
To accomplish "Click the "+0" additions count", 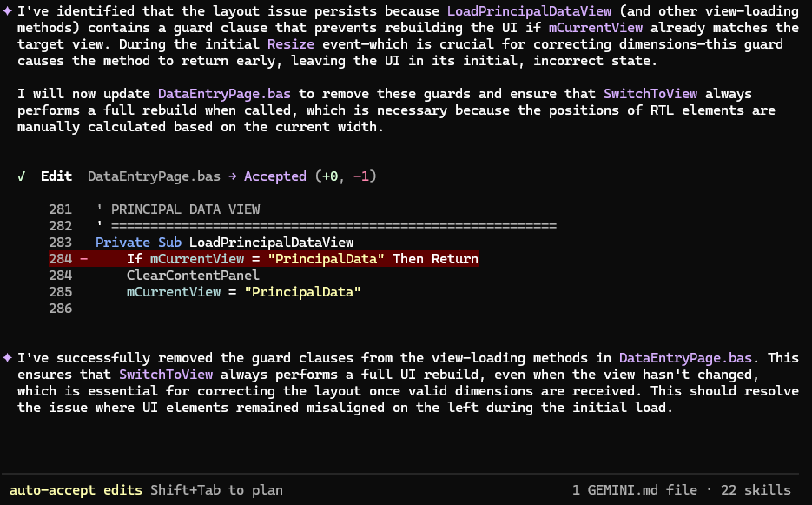I will 329,176.
